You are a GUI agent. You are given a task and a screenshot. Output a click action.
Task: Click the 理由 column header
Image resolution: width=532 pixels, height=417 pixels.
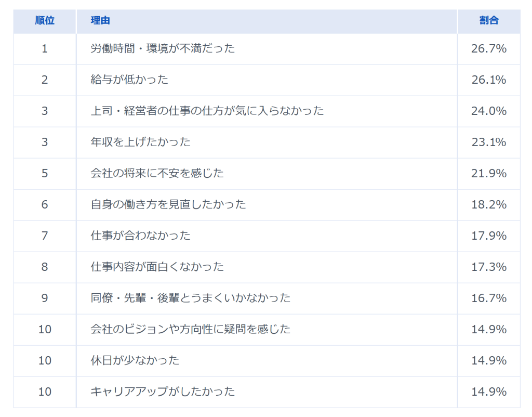[x=100, y=21]
